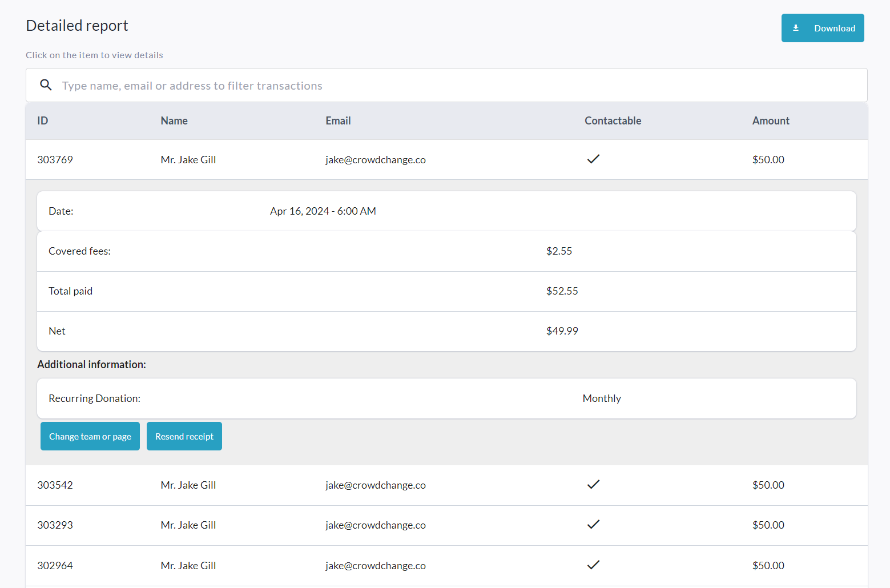
Task: Click the email in transaction 303542 row
Action: (375, 485)
